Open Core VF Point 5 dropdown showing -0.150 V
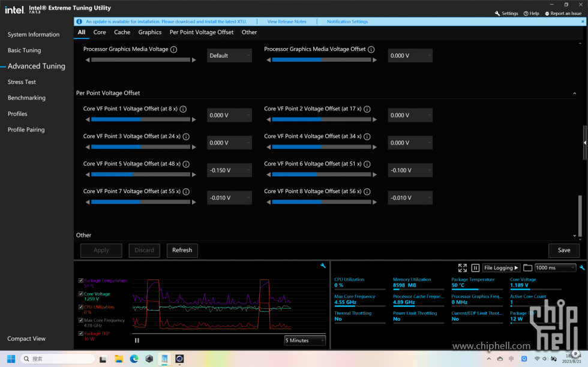 pyautogui.click(x=229, y=170)
